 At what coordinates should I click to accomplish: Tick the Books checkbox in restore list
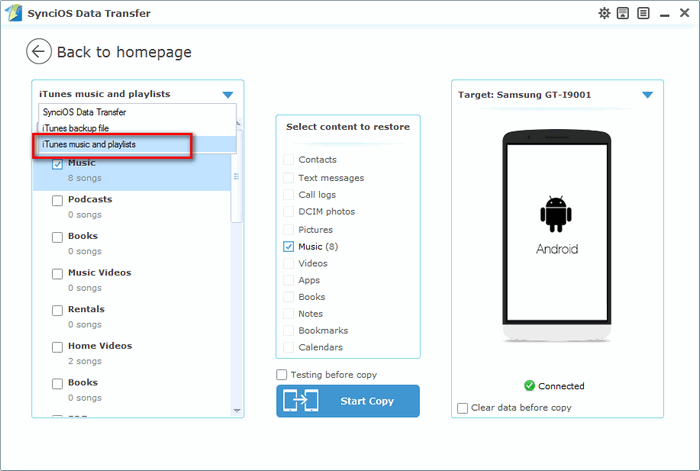click(x=288, y=297)
